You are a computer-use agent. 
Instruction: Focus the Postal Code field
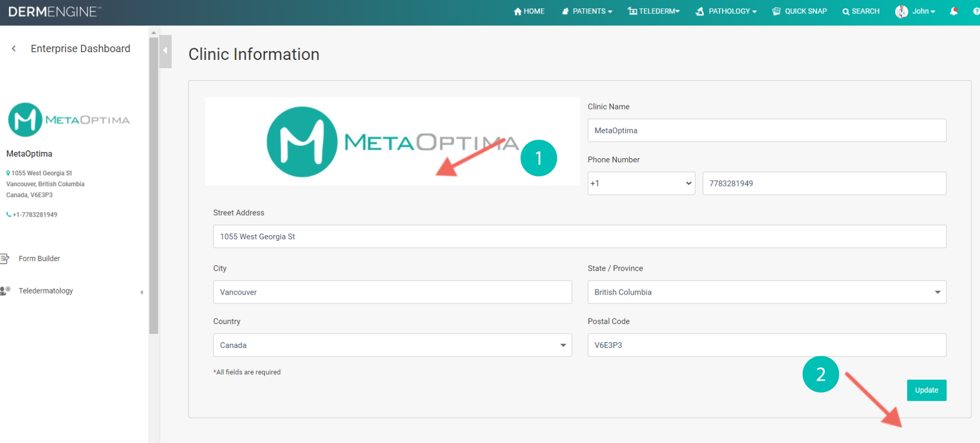click(767, 345)
